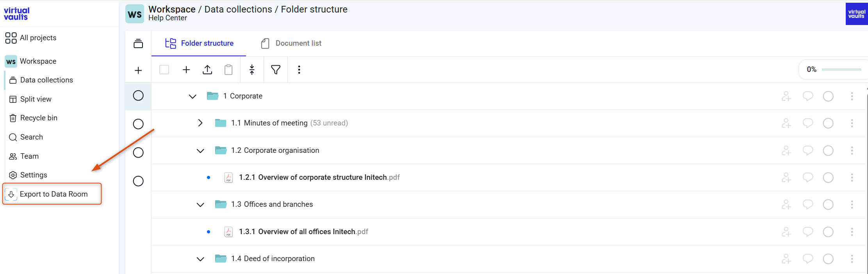Screen dimensions: 868x274
Task: Toggle status circle on 1.2 Corporate organisation row
Action: [x=828, y=150]
